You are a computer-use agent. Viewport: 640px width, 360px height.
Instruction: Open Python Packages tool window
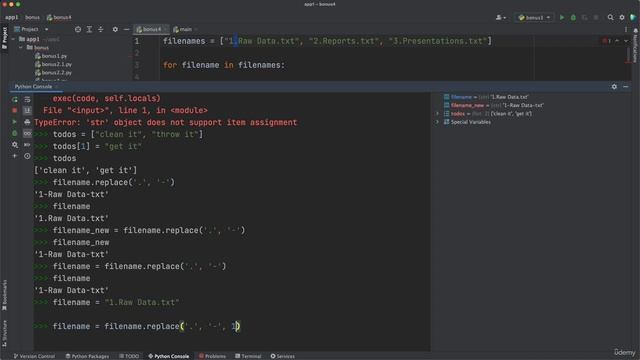[87, 356]
